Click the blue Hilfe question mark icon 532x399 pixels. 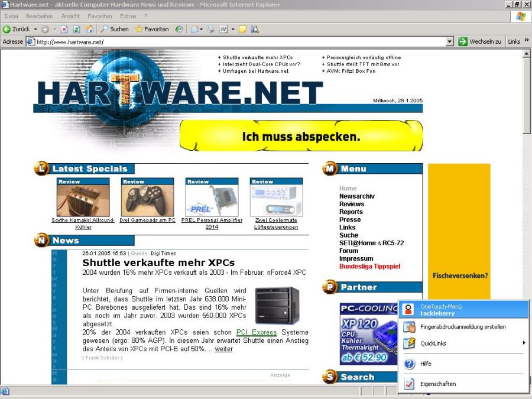tap(410, 364)
